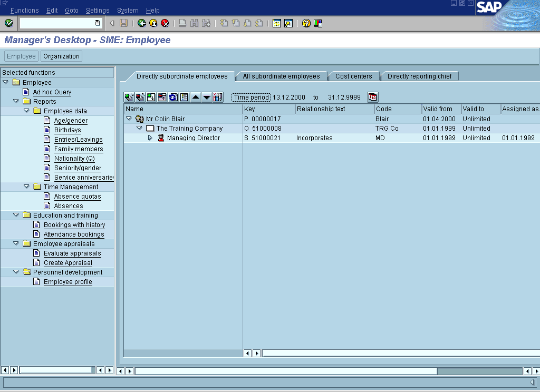
Task: Select the key cell "51000008"
Action: tap(266, 129)
